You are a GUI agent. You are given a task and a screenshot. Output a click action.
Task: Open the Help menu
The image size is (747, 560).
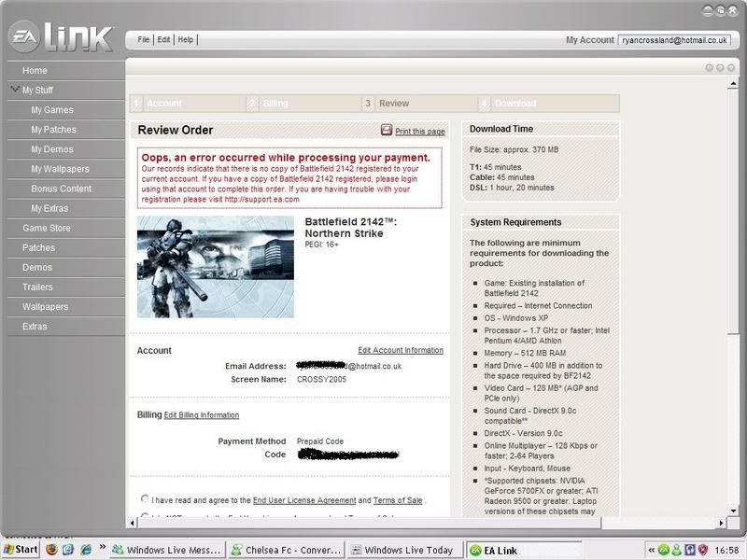coord(185,40)
